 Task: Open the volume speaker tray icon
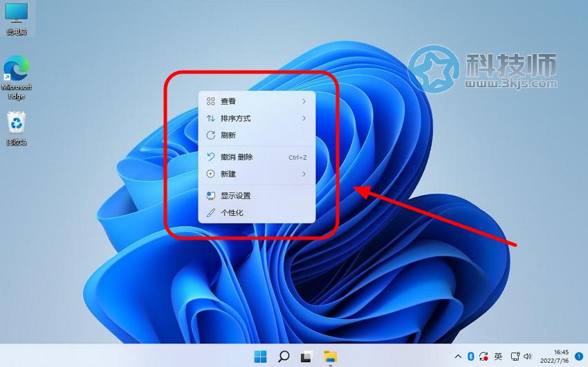[528, 357]
